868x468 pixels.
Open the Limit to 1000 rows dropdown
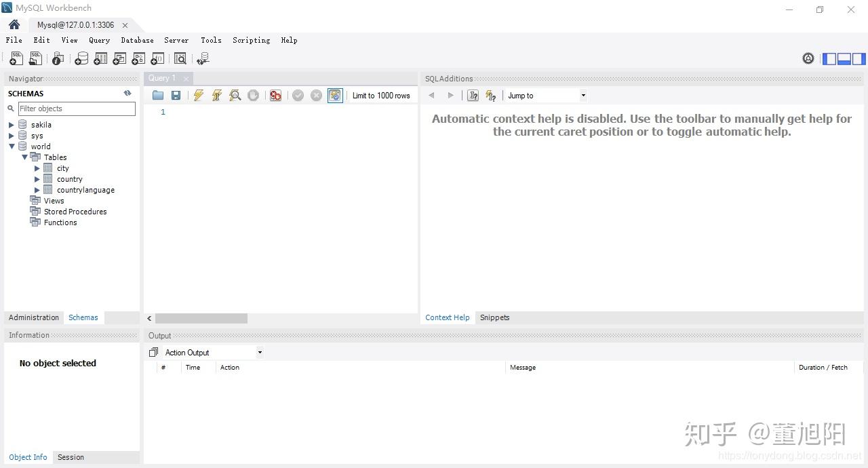[381, 96]
